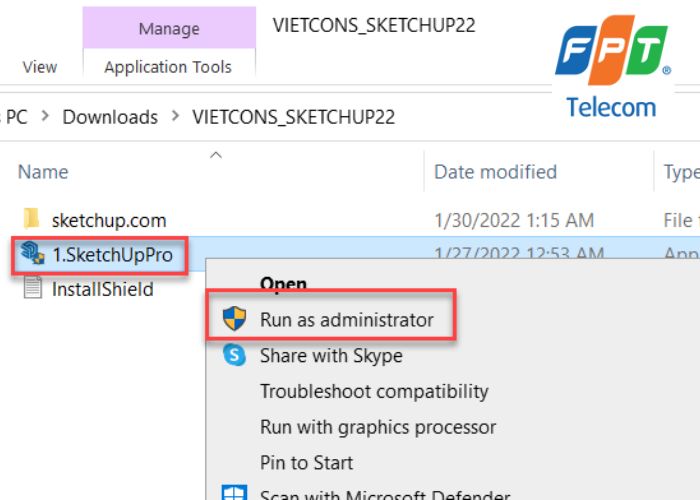Choose Open from the context menu
The height and width of the screenshot is (500, 700).
pyautogui.click(x=283, y=284)
